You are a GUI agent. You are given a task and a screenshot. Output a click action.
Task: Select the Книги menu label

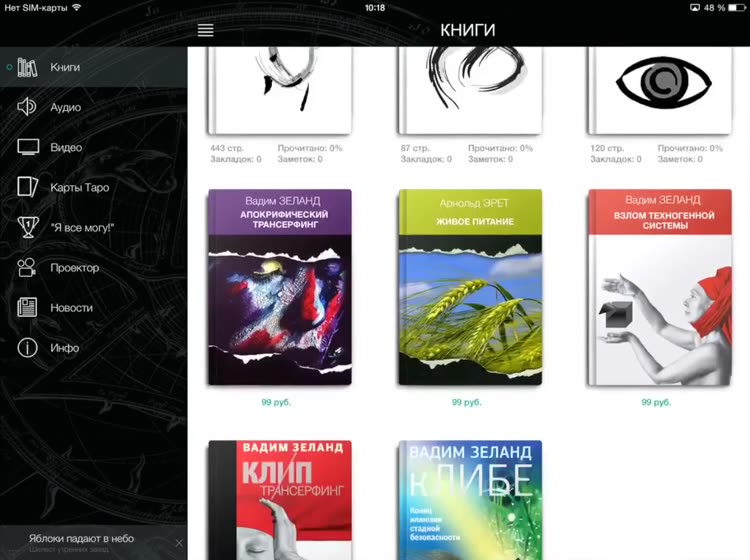point(65,67)
